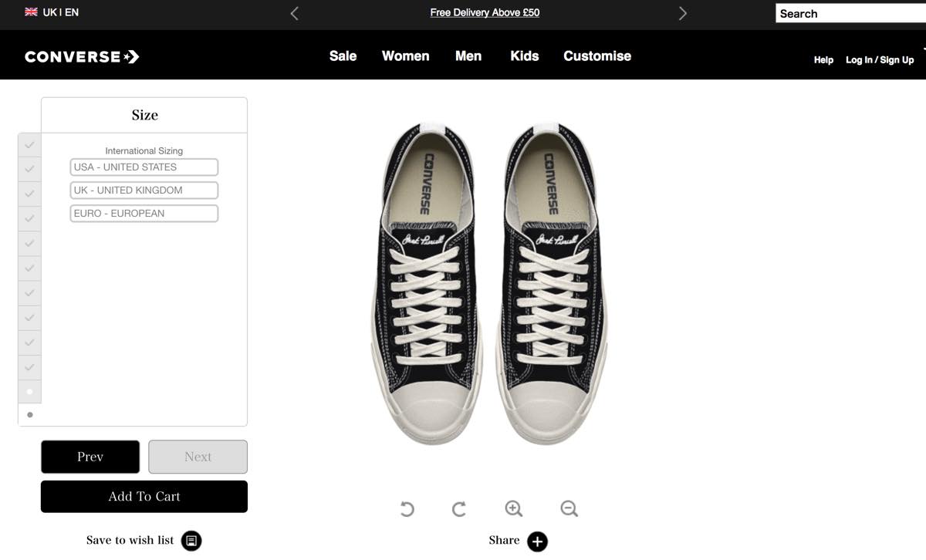Focus the Search field

pos(850,13)
